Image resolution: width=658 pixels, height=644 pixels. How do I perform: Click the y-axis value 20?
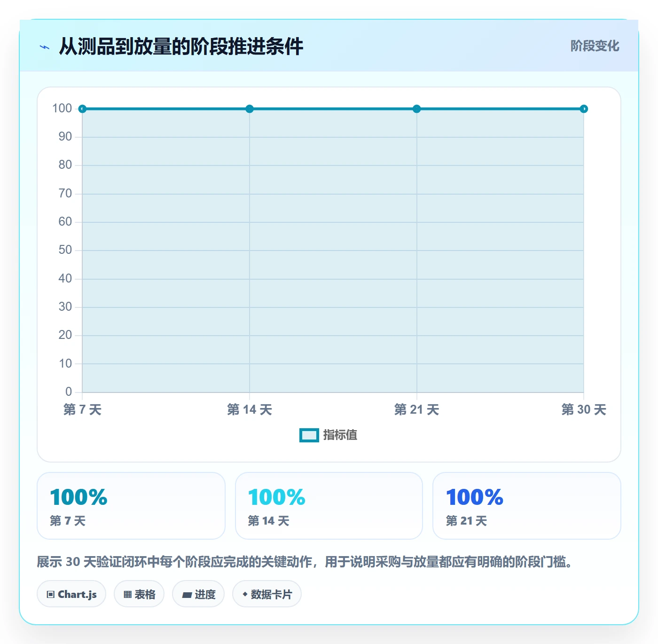point(65,335)
